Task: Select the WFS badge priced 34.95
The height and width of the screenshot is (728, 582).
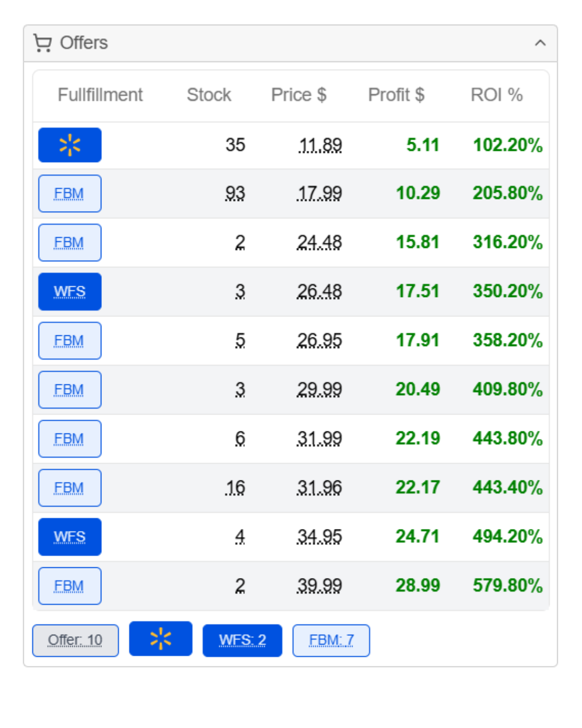Action: [70, 537]
